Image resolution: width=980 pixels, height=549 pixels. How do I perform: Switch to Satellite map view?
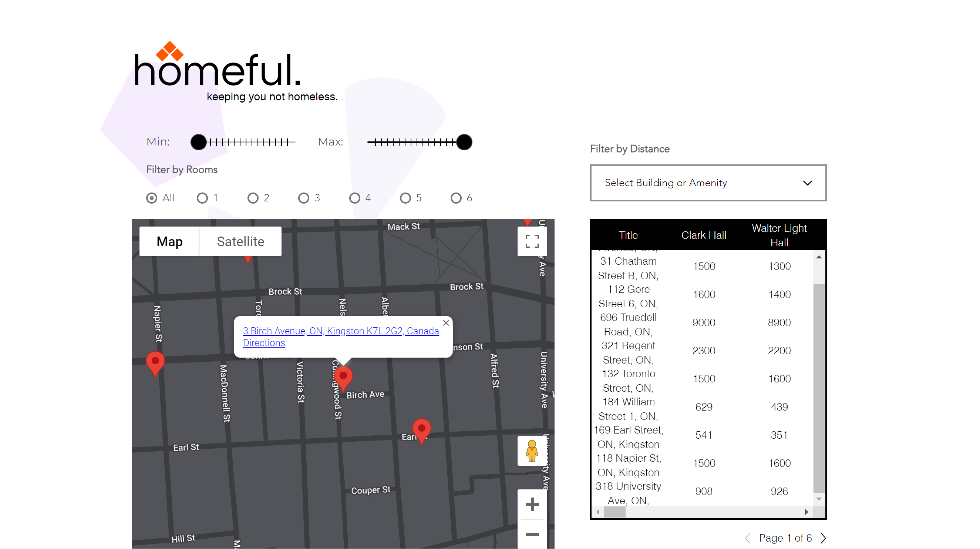(x=240, y=241)
